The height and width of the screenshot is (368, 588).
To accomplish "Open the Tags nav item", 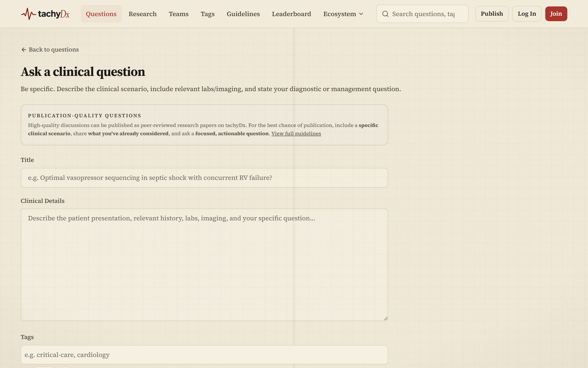I will (x=208, y=14).
